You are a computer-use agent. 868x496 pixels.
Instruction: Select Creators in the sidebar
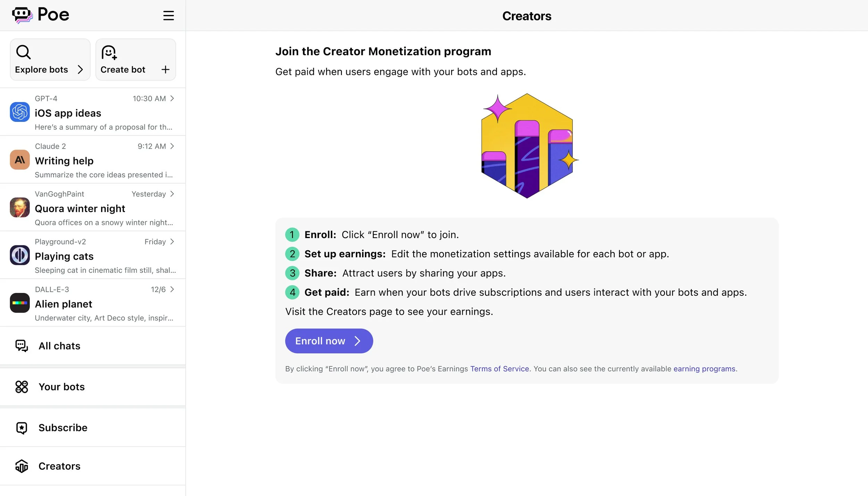pyautogui.click(x=59, y=466)
